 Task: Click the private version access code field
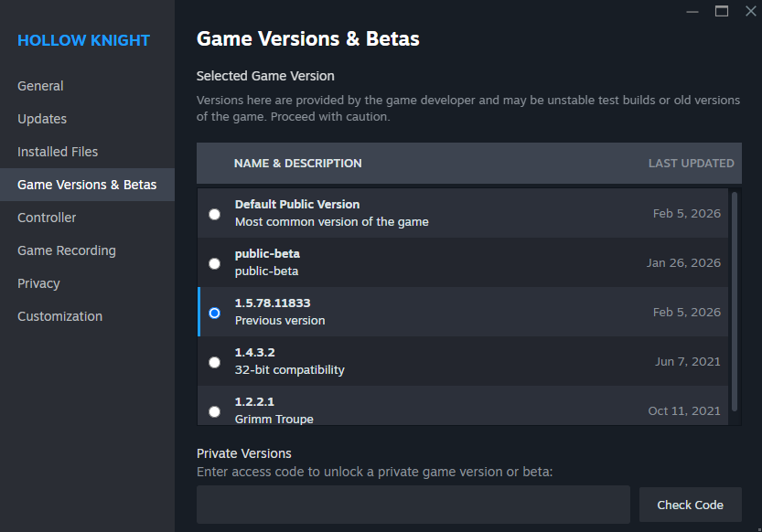[x=413, y=505]
